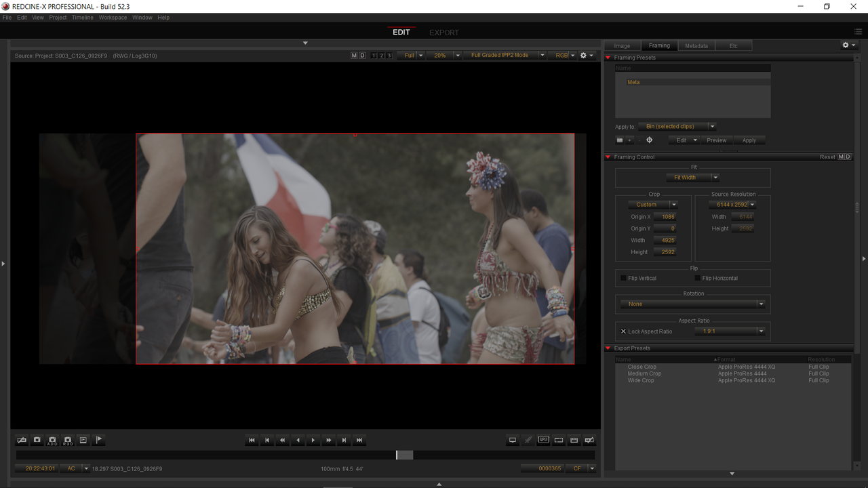
Task: Click the Apply button in Framing Presets
Action: coord(749,140)
